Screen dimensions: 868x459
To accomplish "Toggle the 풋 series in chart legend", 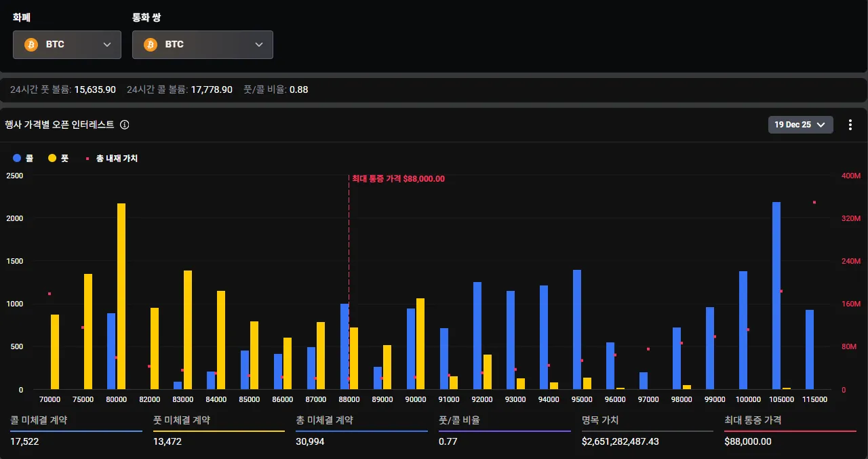I will [58, 158].
